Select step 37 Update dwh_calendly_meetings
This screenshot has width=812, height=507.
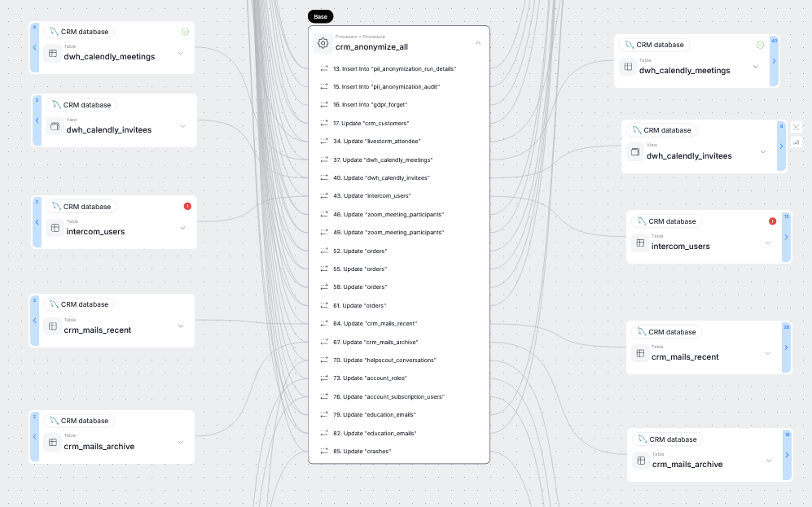(383, 160)
